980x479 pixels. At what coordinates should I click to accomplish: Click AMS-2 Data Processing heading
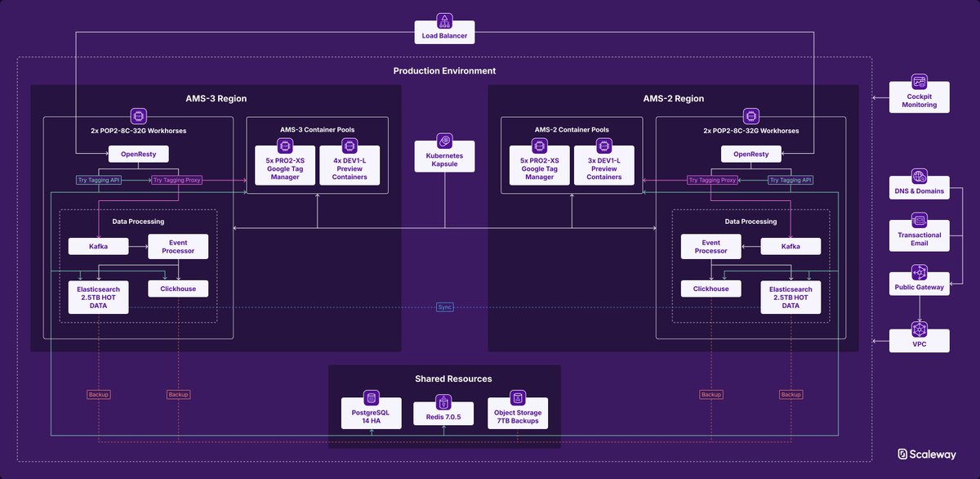751,222
